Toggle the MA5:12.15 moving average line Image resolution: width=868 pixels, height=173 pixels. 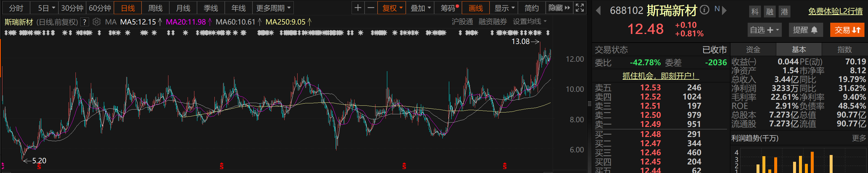(141, 22)
